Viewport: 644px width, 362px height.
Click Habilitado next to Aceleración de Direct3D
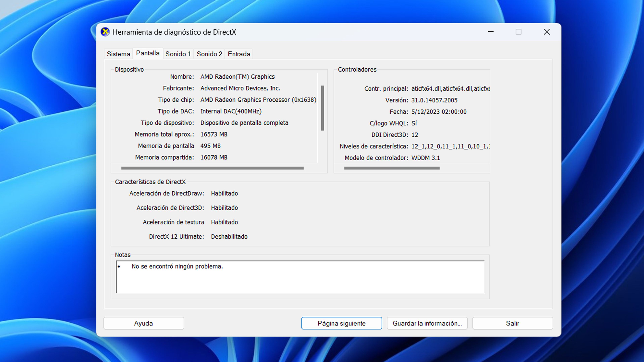224,208
